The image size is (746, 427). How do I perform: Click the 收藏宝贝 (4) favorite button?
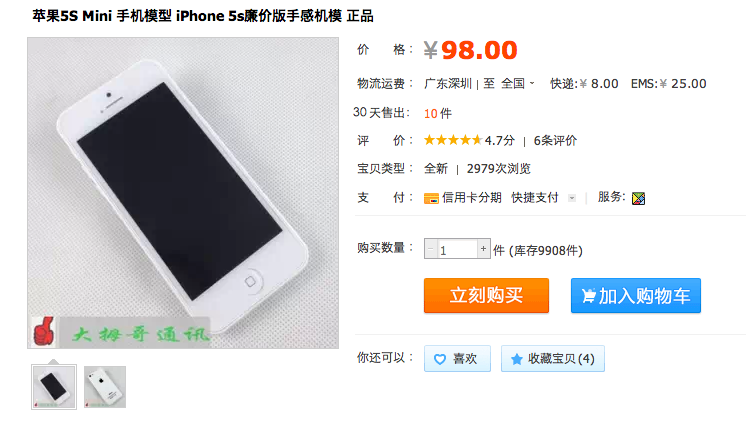(552, 359)
